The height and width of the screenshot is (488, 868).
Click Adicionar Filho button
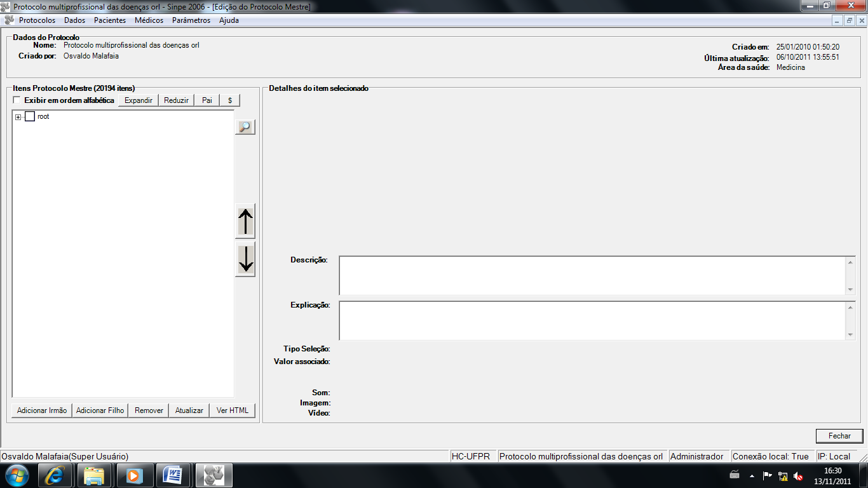100,410
